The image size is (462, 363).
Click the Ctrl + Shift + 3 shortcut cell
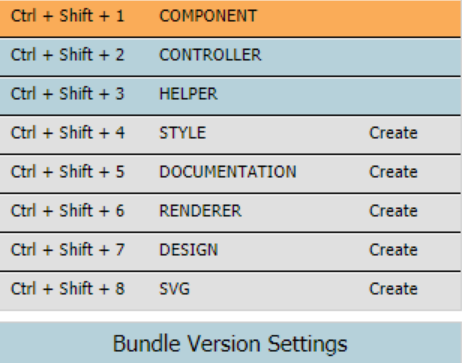(68, 94)
